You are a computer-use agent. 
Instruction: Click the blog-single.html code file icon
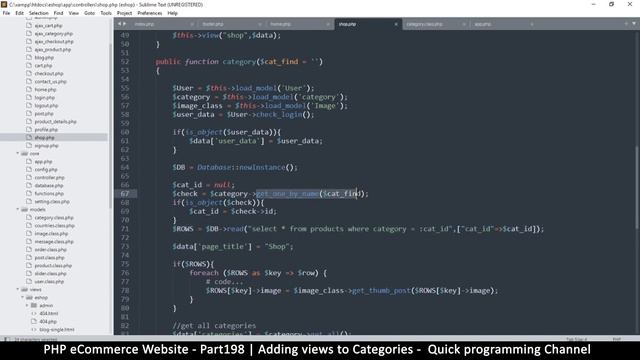click(34, 329)
